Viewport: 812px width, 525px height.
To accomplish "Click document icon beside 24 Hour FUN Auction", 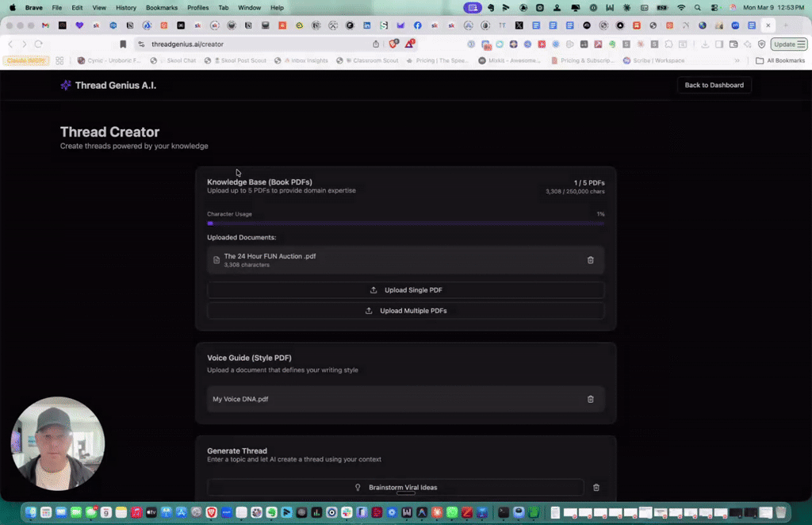I will pyautogui.click(x=216, y=260).
